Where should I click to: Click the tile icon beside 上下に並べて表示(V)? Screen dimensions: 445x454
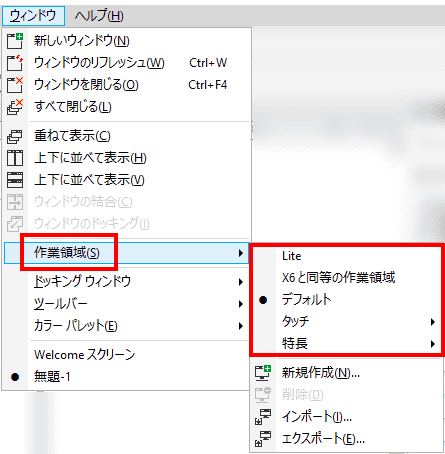[x=15, y=180]
